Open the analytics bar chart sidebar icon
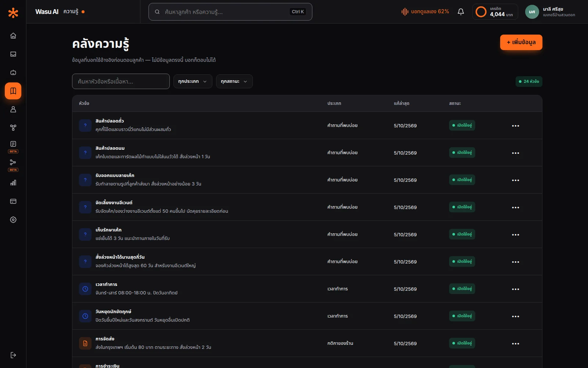The height and width of the screenshot is (368, 588). tap(13, 183)
